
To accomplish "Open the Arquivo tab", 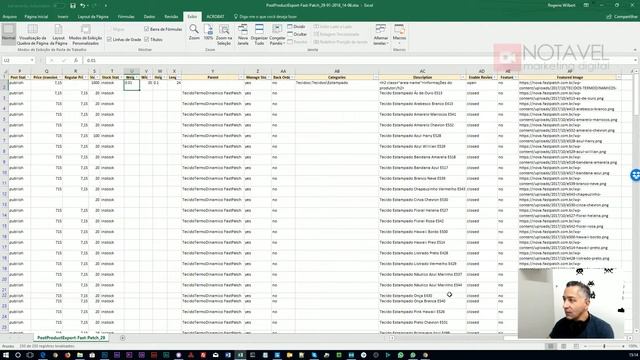I will pos(9,17).
